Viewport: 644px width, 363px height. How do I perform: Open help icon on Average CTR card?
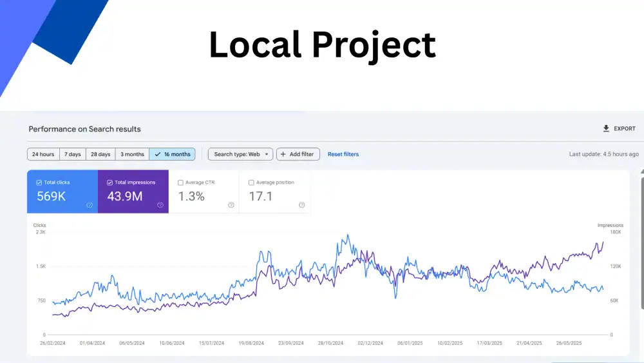[231, 205]
